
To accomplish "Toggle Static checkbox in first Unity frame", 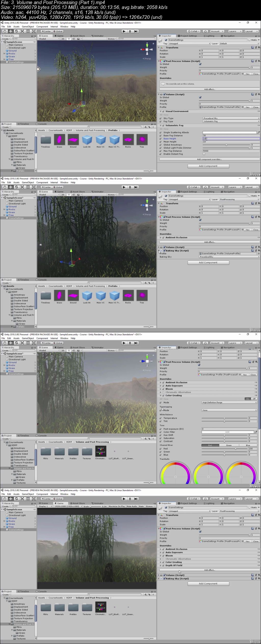I will tap(250, 40).
